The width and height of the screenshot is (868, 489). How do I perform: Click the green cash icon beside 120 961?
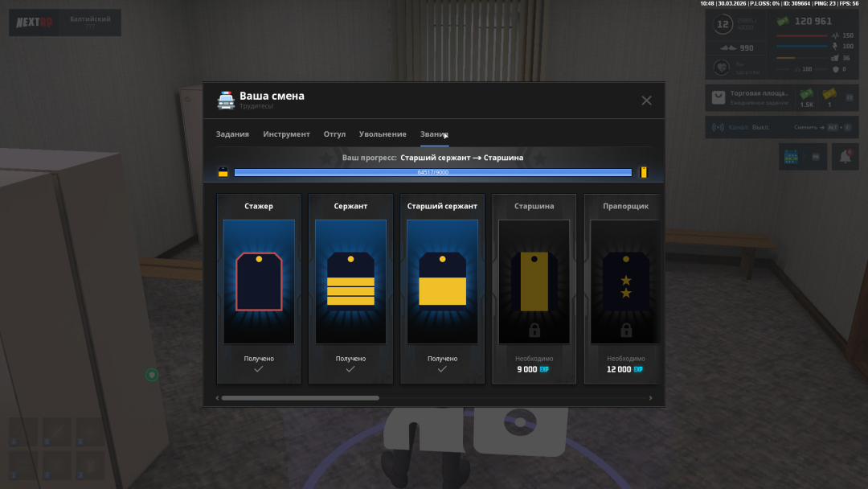pyautogui.click(x=783, y=22)
